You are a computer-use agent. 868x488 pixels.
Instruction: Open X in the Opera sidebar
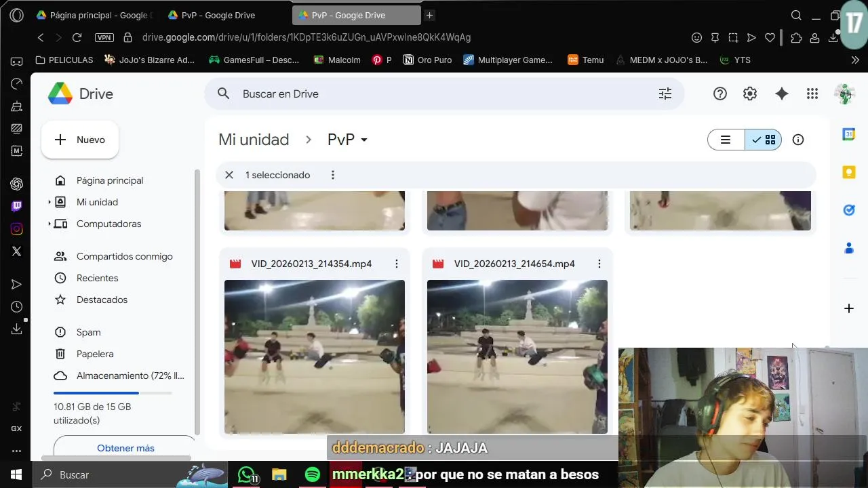point(16,251)
